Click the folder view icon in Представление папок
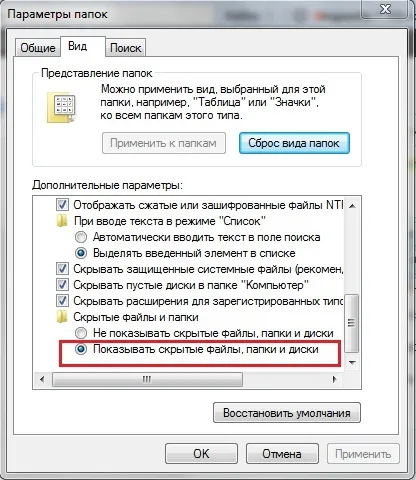 (x=62, y=108)
